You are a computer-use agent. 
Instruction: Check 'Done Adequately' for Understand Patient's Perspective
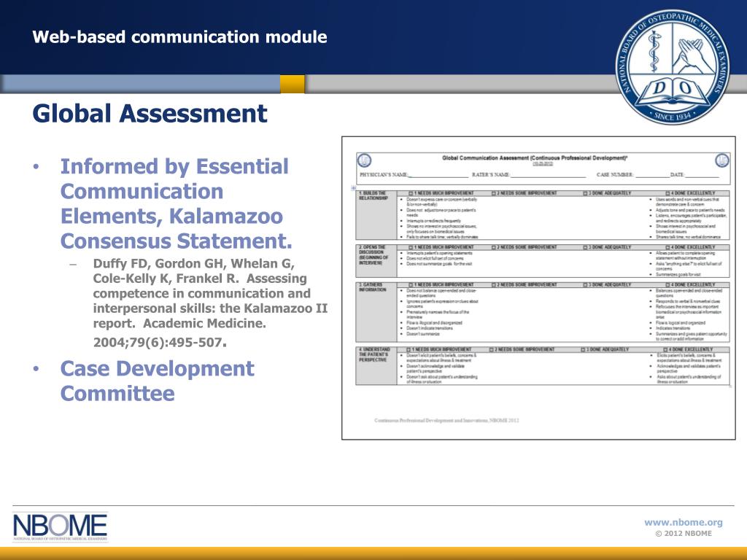click(x=584, y=349)
